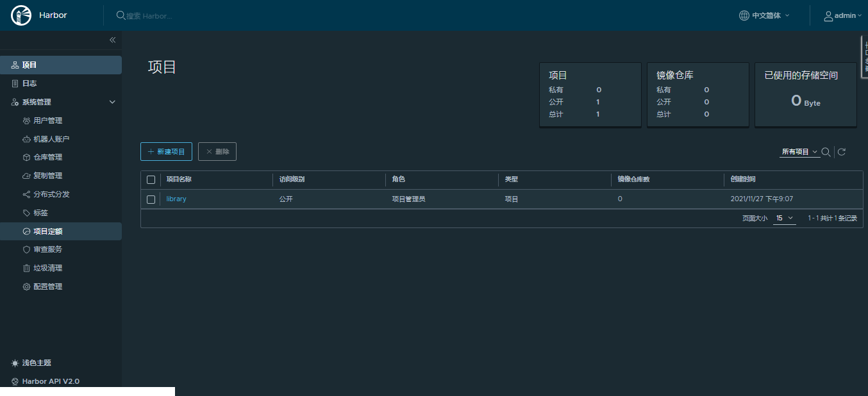The width and height of the screenshot is (868, 396).
Task: Refresh the project list
Action: [842, 152]
